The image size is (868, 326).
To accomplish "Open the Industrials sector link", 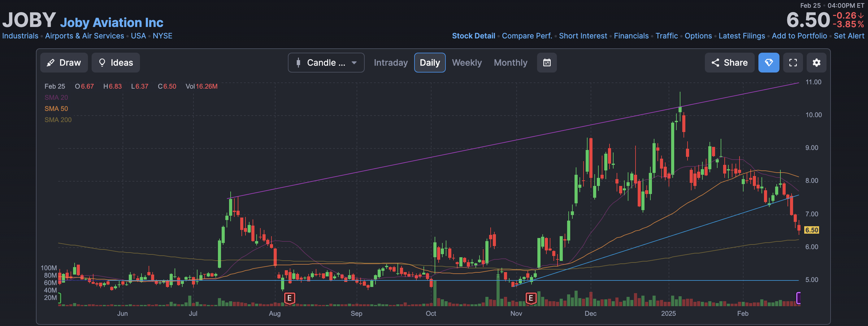I will pyautogui.click(x=20, y=36).
